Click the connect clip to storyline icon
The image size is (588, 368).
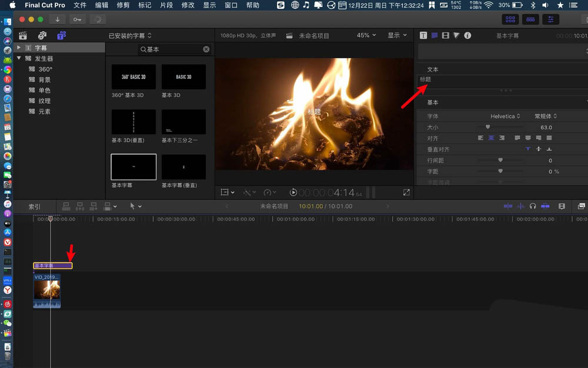click(x=66, y=206)
